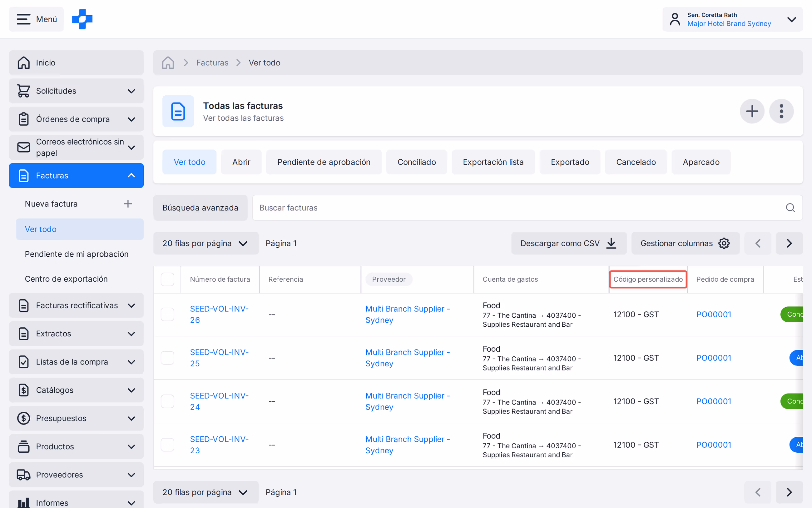The height and width of the screenshot is (508, 812).
Task: Open Inicio from sidebar
Action: point(76,63)
